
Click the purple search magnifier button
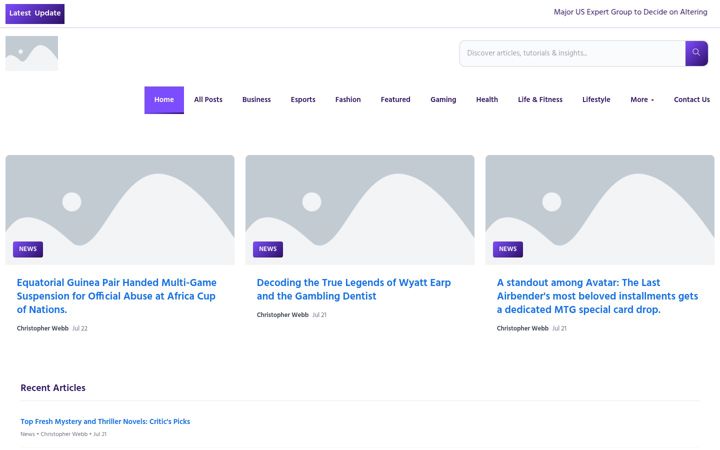696,53
